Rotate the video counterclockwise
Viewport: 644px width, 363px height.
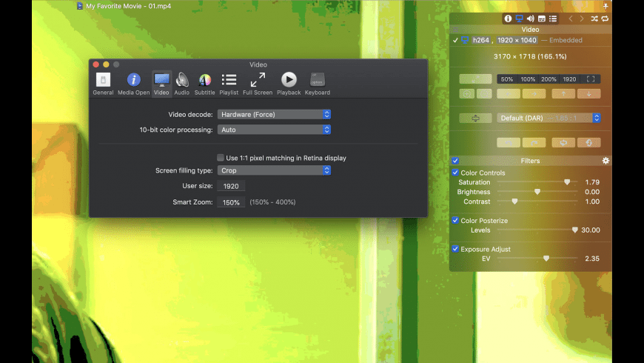[x=508, y=143]
